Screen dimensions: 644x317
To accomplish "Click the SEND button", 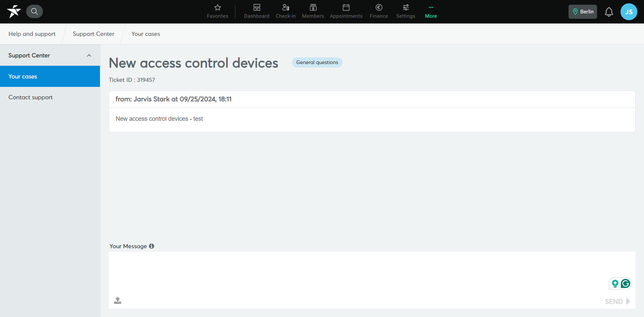I will click(x=618, y=301).
